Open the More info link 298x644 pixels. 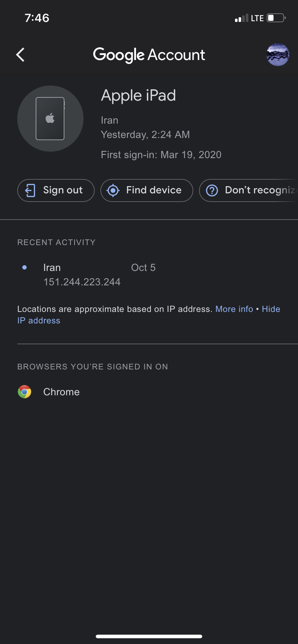click(x=234, y=309)
